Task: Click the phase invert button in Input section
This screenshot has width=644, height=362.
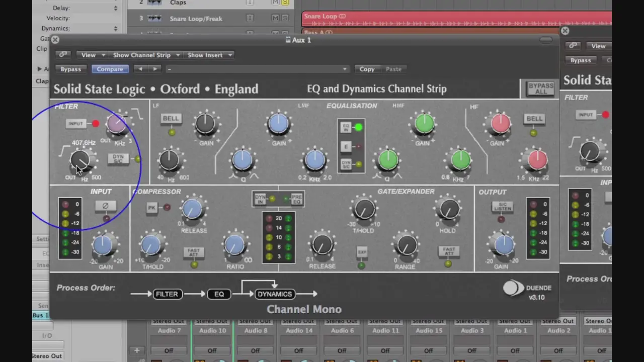Action: pos(105,206)
